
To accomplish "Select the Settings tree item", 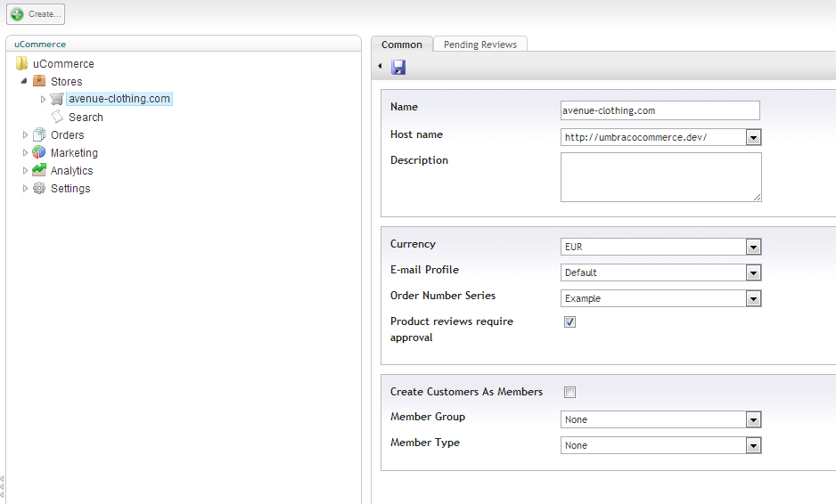I will [x=70, y=189].
